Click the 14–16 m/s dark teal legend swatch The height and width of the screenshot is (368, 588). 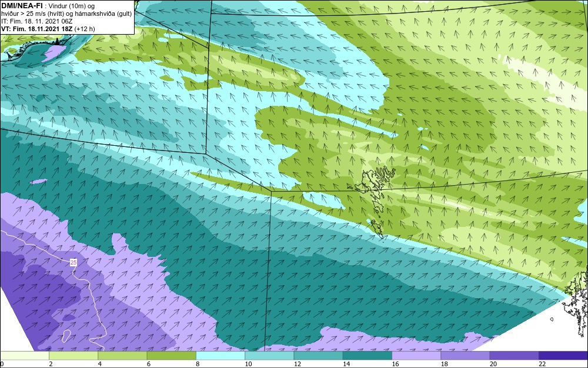pyautogui.click(x=367, y=356)
